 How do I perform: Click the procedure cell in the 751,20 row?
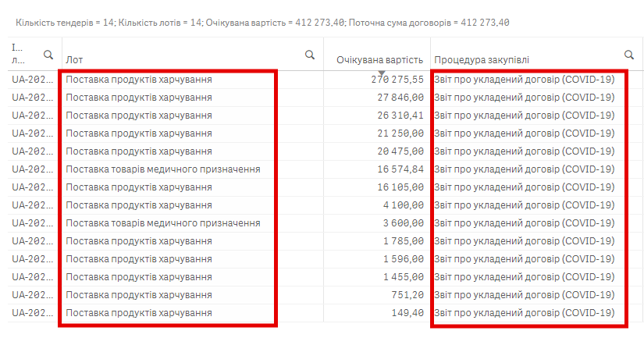click(x=525, y=295)
